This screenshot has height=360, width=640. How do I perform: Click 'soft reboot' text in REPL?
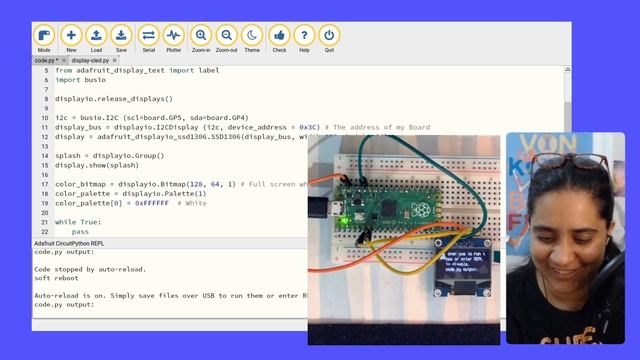(x=56, y=278)
